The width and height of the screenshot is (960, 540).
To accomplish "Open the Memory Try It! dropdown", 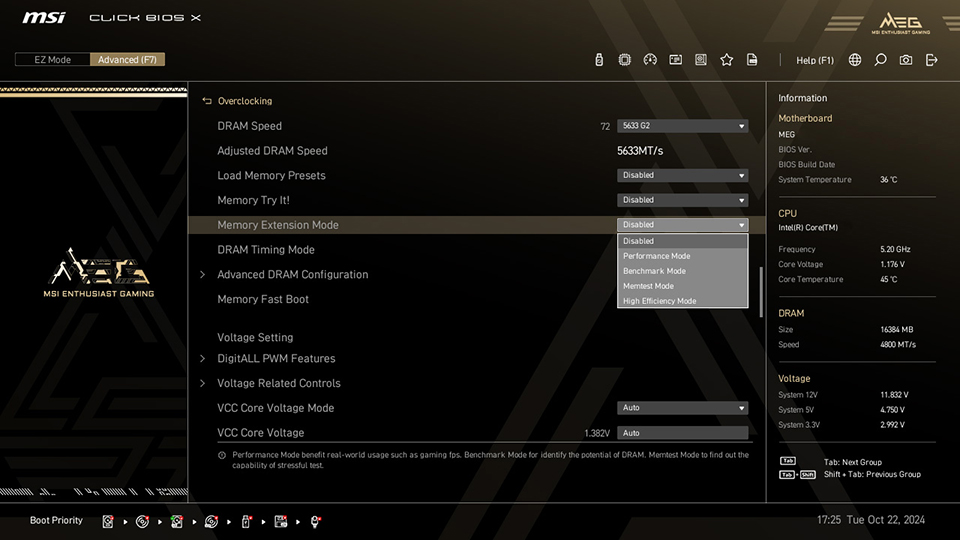I will pyautogui.click(x=683, y=200).
